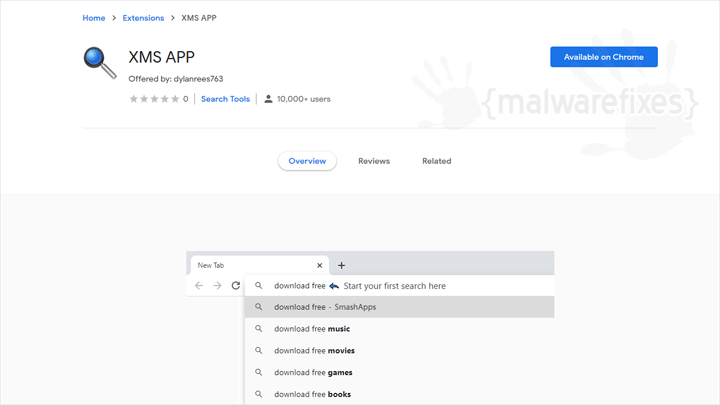Click search icon beside SmashApps suggestion

coord(259,307)
